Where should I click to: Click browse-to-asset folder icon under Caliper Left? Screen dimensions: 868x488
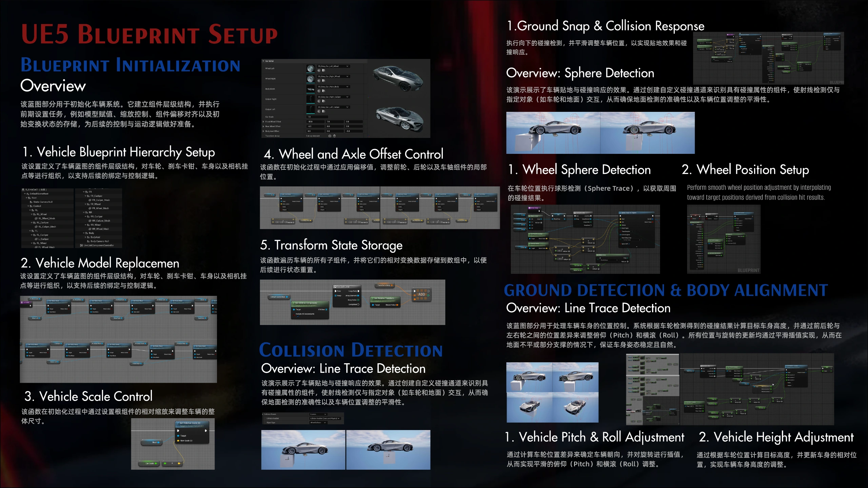(323, 111)
